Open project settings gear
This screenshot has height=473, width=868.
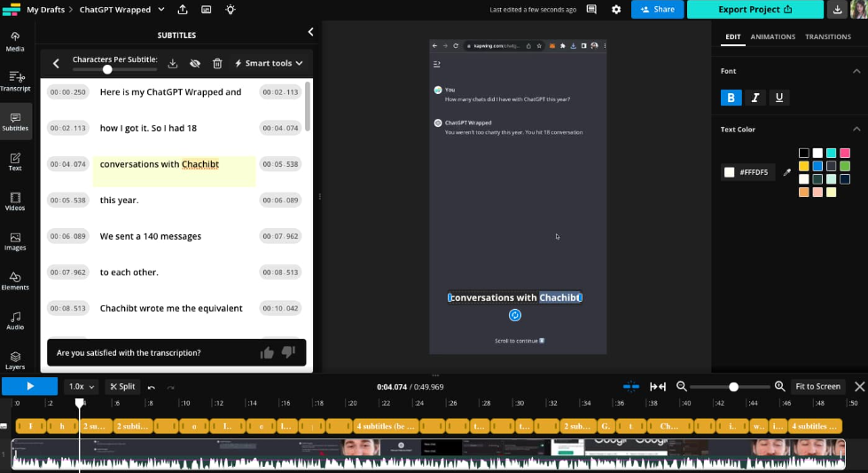point(616,10)
